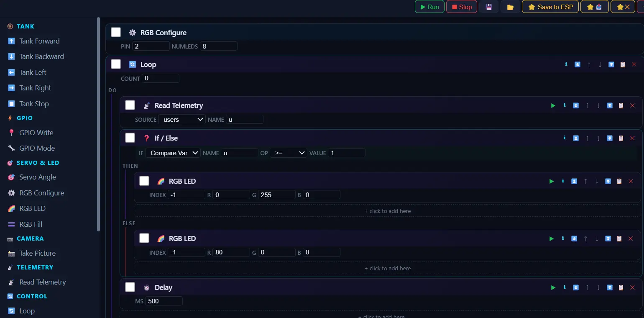The width and height of the screenshot is (644, 318).
Task: Expand the Compare Var condition dropdown
Action: (x=173, y=153)
